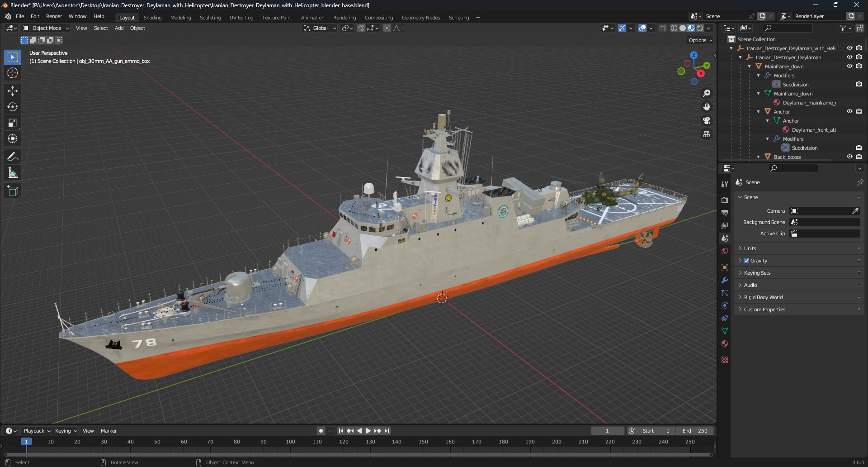Click the Zoom view gizmo icon
The width and height of the screenshot is (868, 467).
707,93
